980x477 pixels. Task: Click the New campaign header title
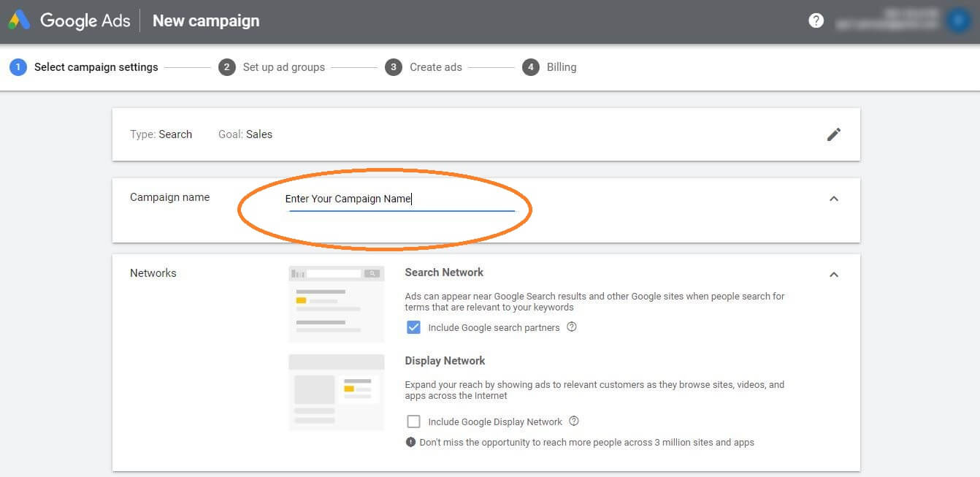click(206, 21)
